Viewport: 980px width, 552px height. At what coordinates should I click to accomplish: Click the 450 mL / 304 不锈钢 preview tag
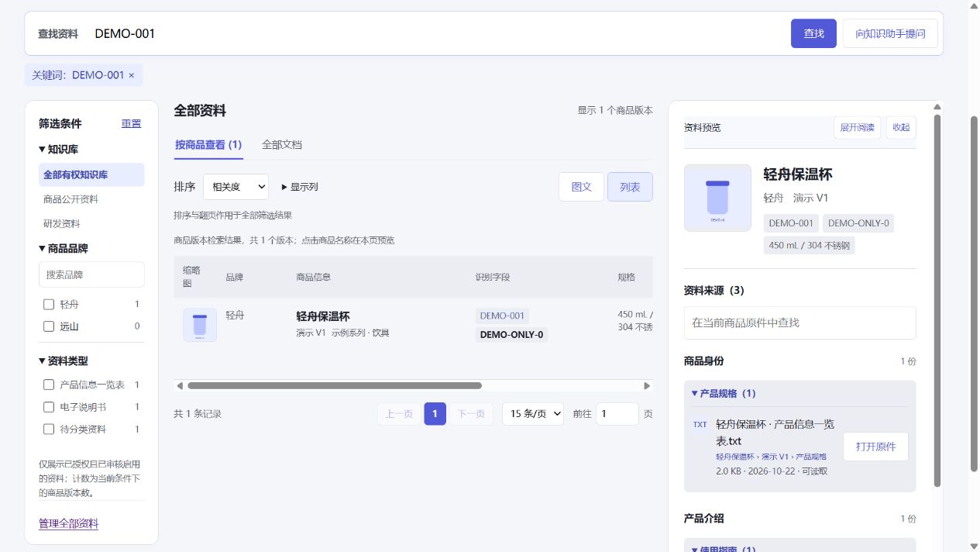[809, 245]
